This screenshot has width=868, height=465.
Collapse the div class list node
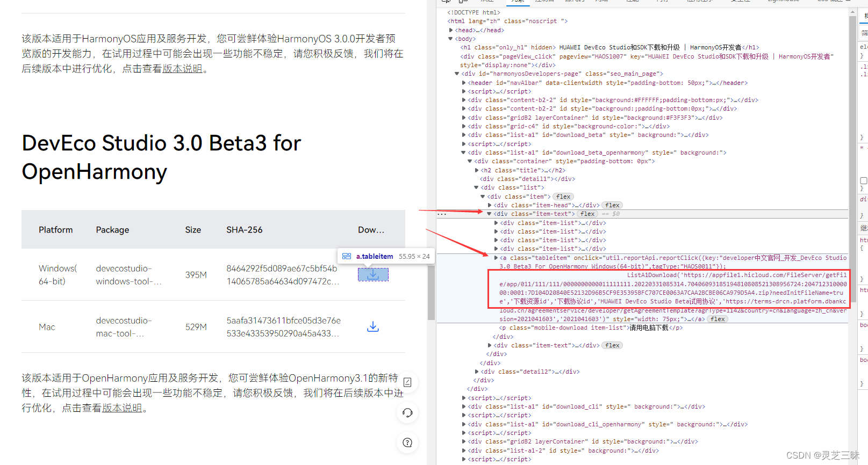pyautogui.click(x=477, y=187)
